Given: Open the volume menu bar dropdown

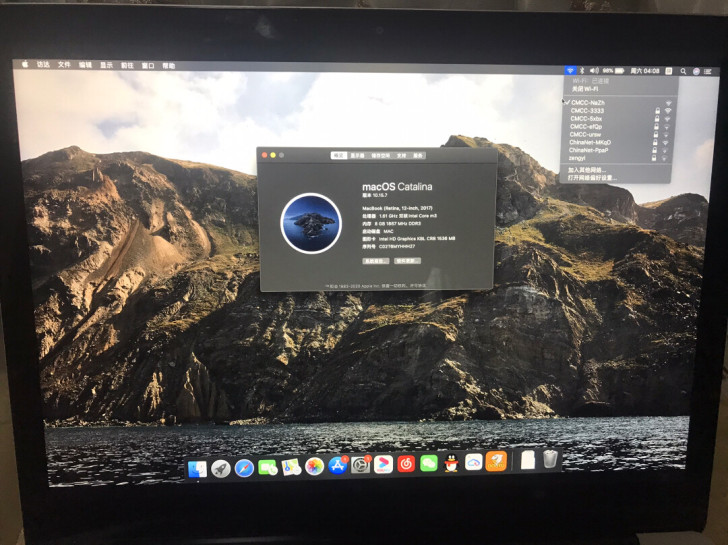Looking at the screenshot, I should 594,71.
